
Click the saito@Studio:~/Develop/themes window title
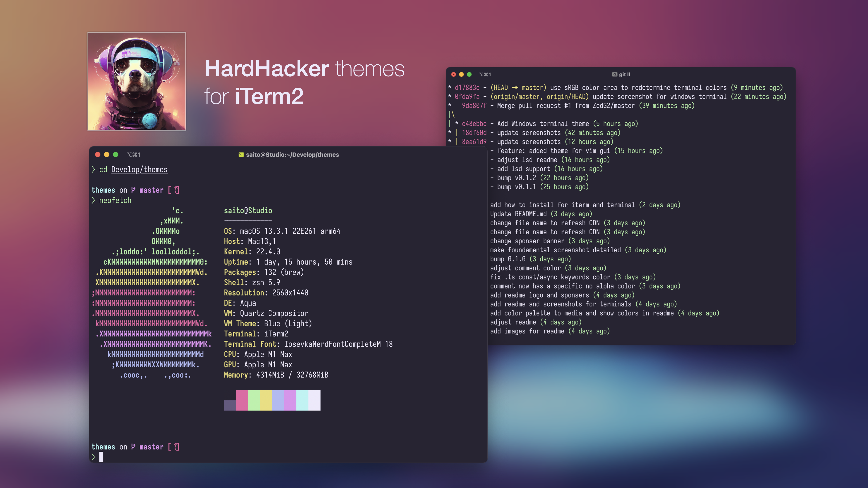tap(292, 155)
